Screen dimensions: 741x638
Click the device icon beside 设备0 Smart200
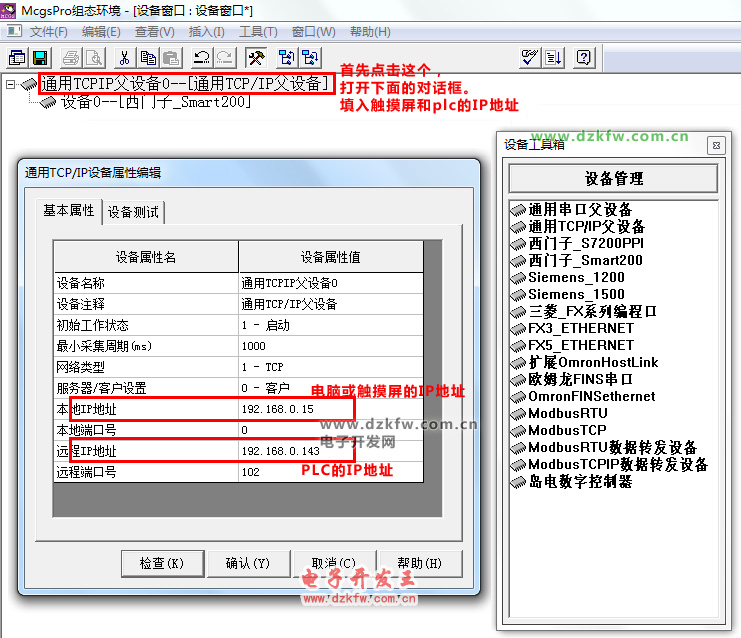point(48,102)
